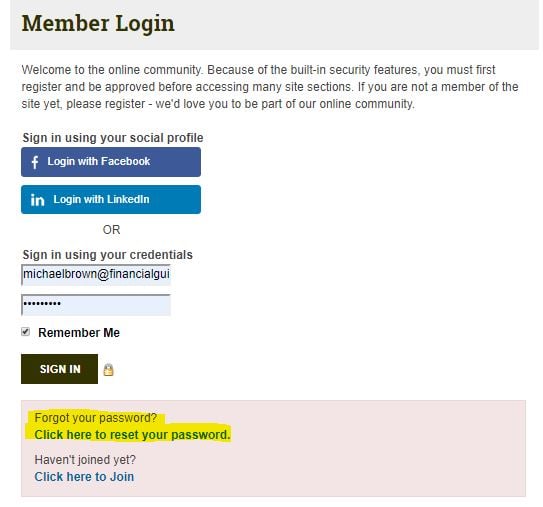Click 'Sign in using your credentials' label
Viewport: 543px width, 507px height.
(x=108, y=255)
